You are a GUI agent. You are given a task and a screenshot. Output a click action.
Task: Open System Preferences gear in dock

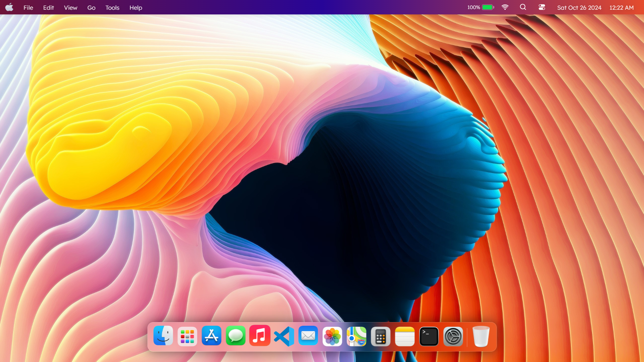[453, 336]
